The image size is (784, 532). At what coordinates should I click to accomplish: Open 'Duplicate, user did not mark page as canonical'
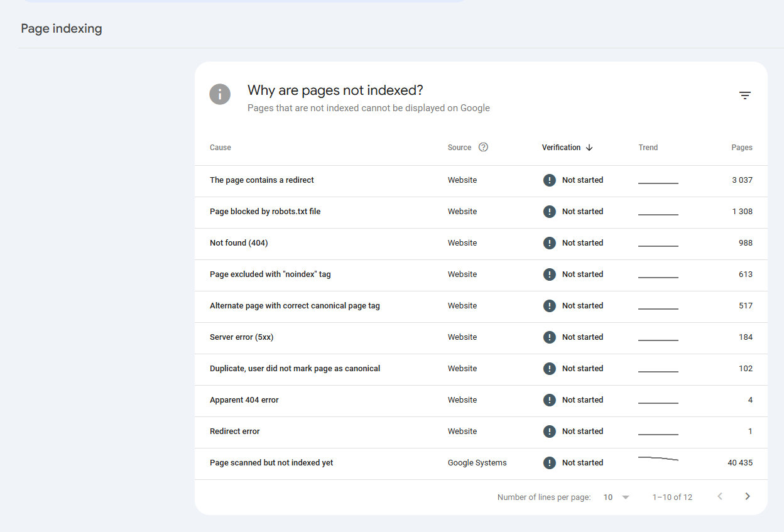click(295, 369)
